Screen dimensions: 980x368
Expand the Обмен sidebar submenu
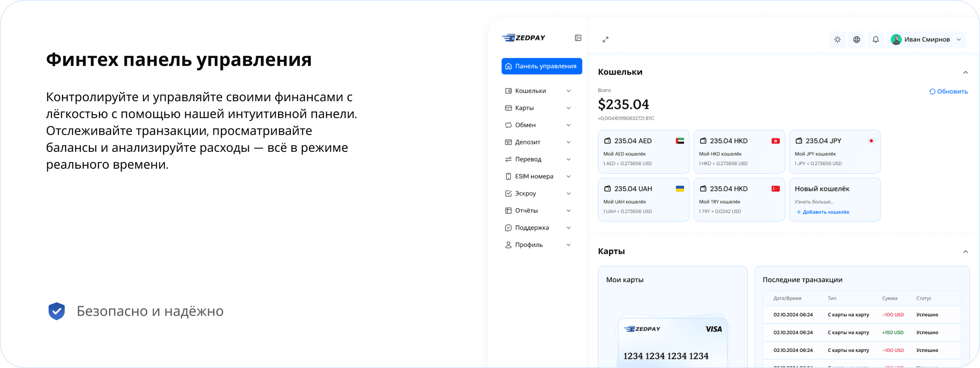point(568,125)
